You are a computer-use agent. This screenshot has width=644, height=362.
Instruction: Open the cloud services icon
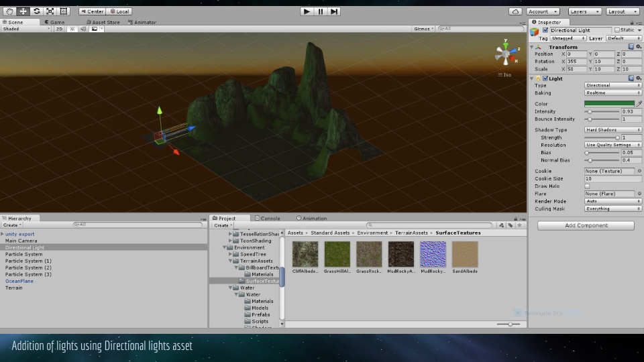pos(515,11)
